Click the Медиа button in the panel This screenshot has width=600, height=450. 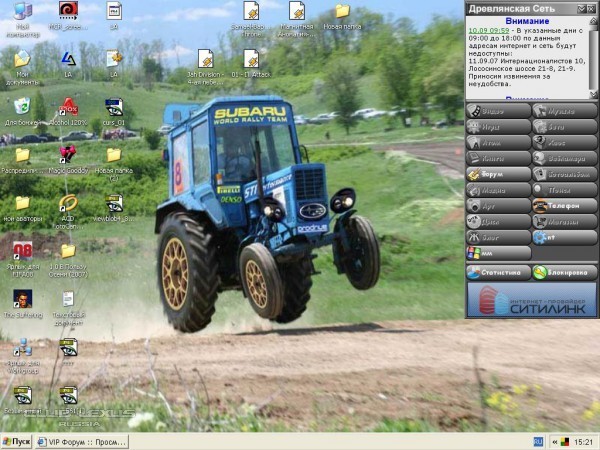[498, 190]
